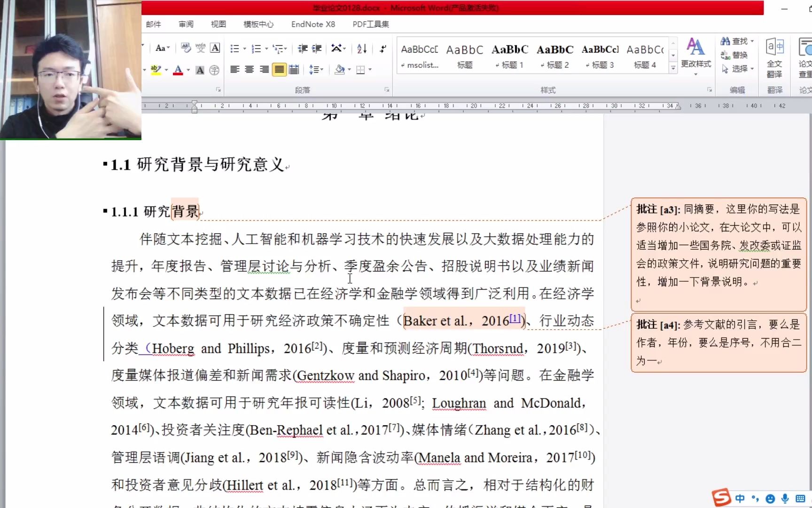This screenshot has width=812, height=508.
Task: Select the enclosed character (带圈字符) tool
Action: tap(214, 71)
